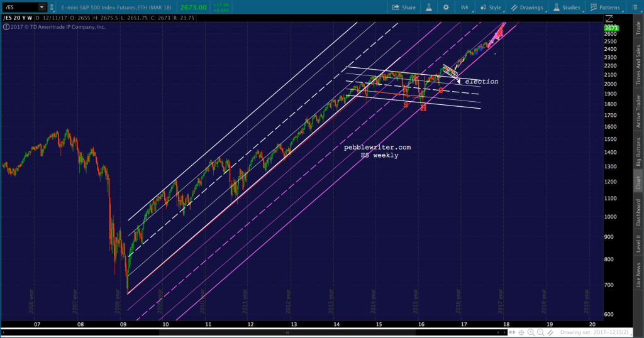Open Times And Sales side tab

point(638,65)
